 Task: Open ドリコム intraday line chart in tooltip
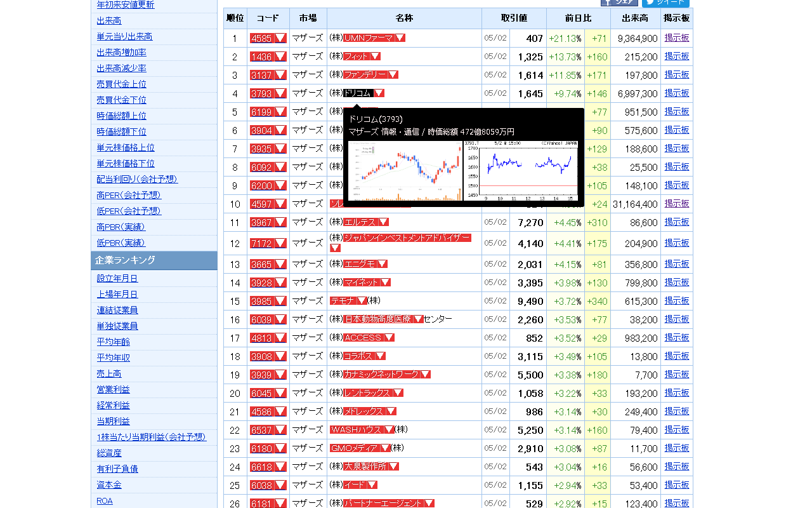pos(521,171)
